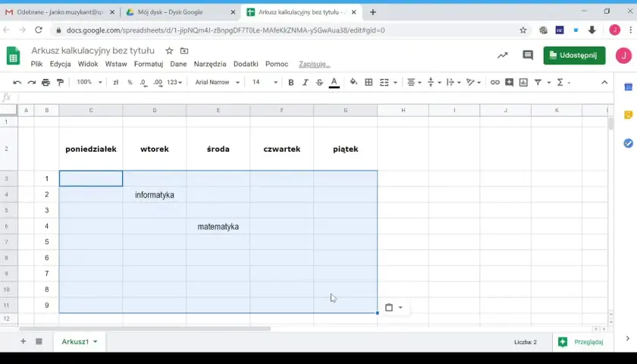
Task: Click the Create a filter icon
Action: tap(538, 83)
